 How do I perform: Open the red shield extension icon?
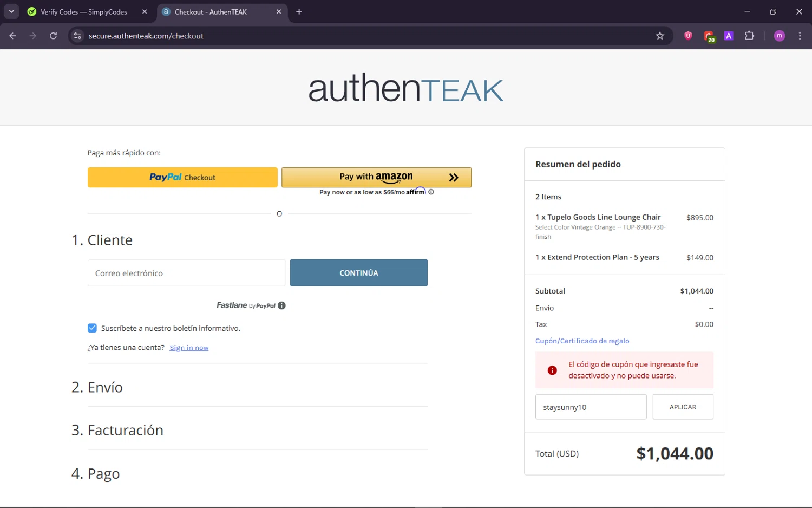[x=688, y=36]
